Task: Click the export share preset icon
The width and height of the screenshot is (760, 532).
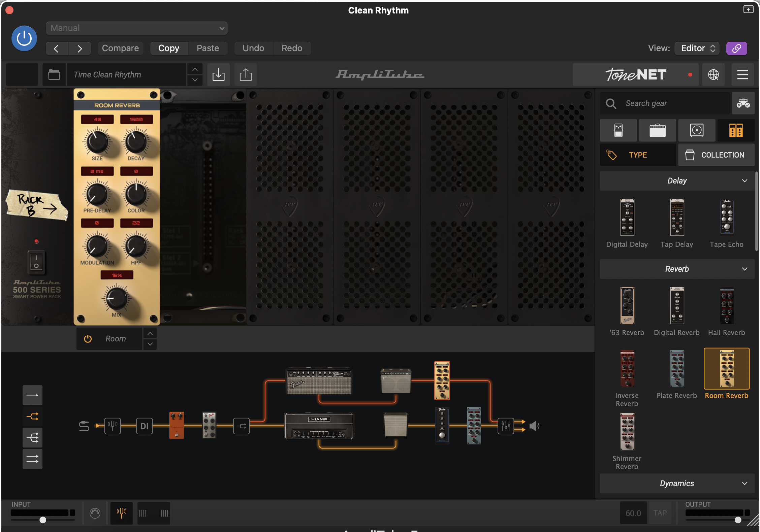Action: [x=246, y=75]
